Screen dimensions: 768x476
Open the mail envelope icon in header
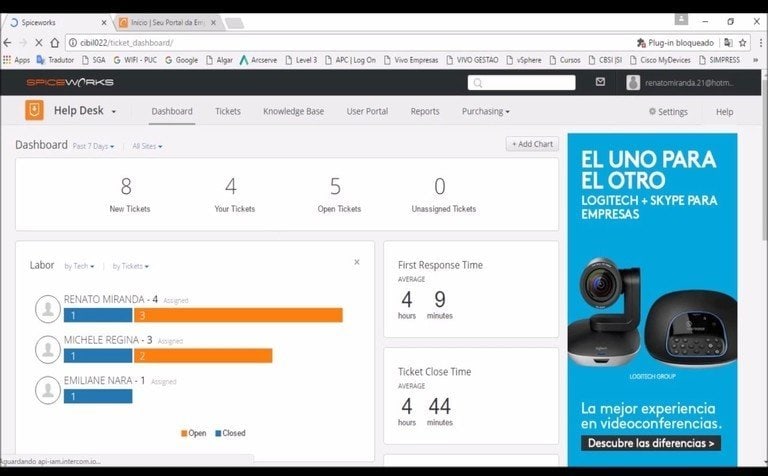600,82
